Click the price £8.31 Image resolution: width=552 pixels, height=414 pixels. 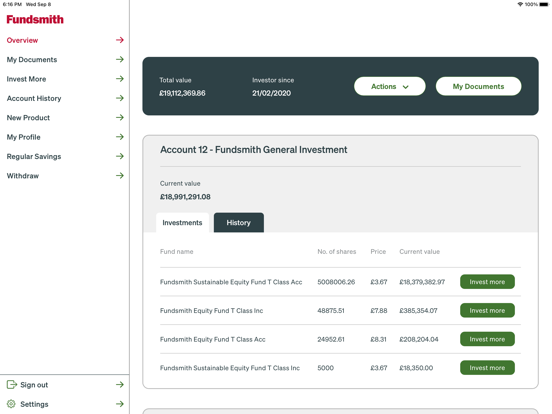click(378, 339)
